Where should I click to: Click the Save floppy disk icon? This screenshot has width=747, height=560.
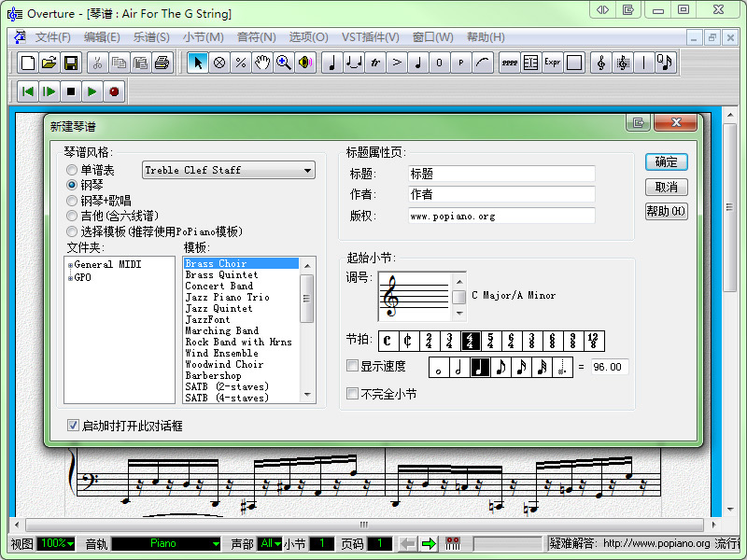71,63
